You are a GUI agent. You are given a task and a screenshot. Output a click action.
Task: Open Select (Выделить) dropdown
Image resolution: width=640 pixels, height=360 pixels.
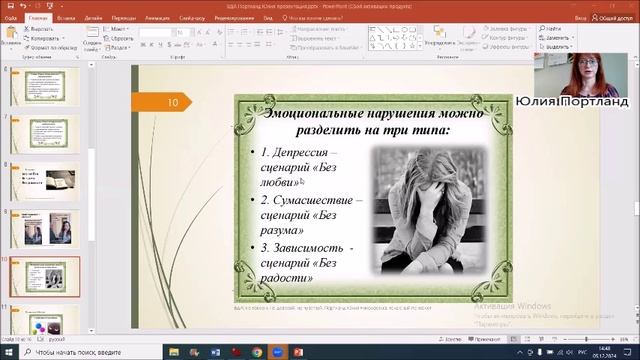(x=556, y=47)
